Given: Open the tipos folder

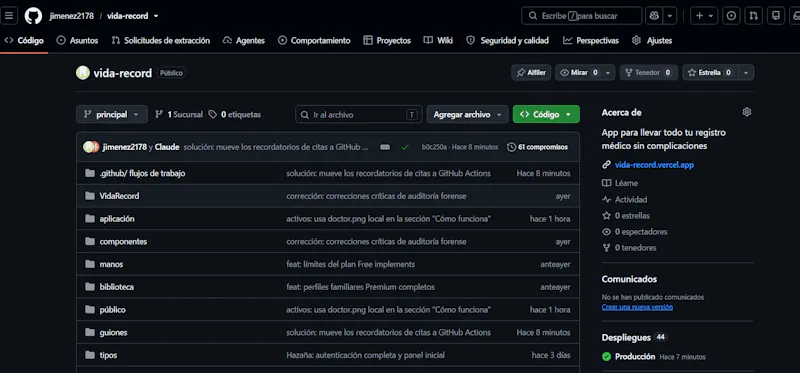Looking at the screenshot, I should click(108, 355).
